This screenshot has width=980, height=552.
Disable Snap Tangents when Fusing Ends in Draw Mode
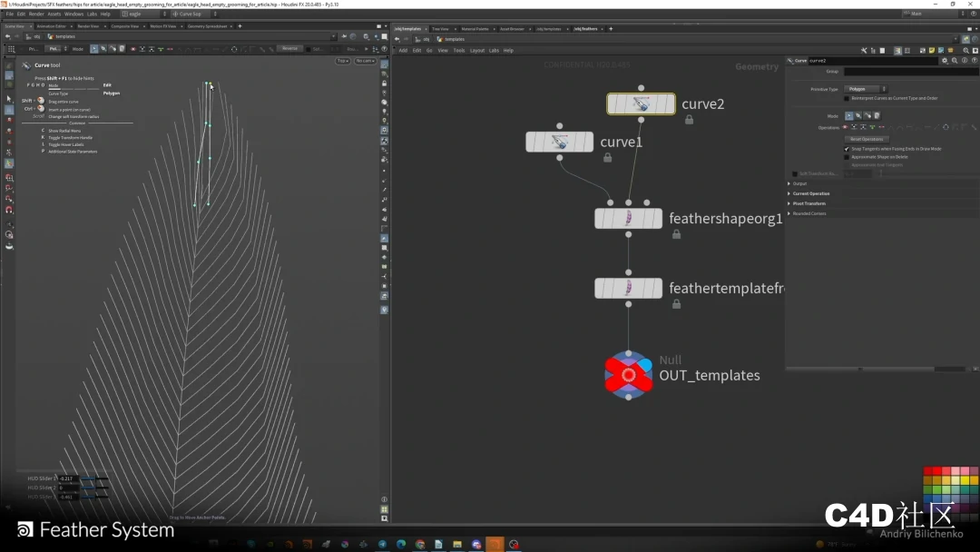(x=847, y=149)
